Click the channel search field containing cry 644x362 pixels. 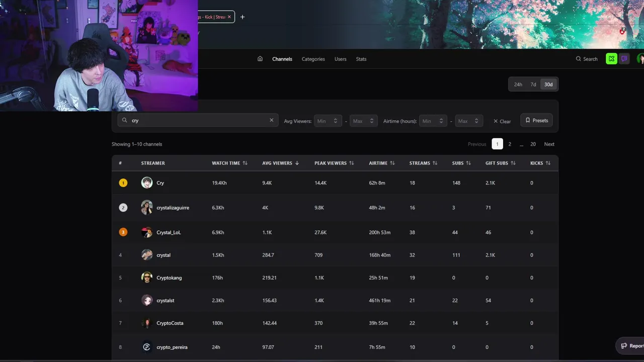(x=198, y=120)
